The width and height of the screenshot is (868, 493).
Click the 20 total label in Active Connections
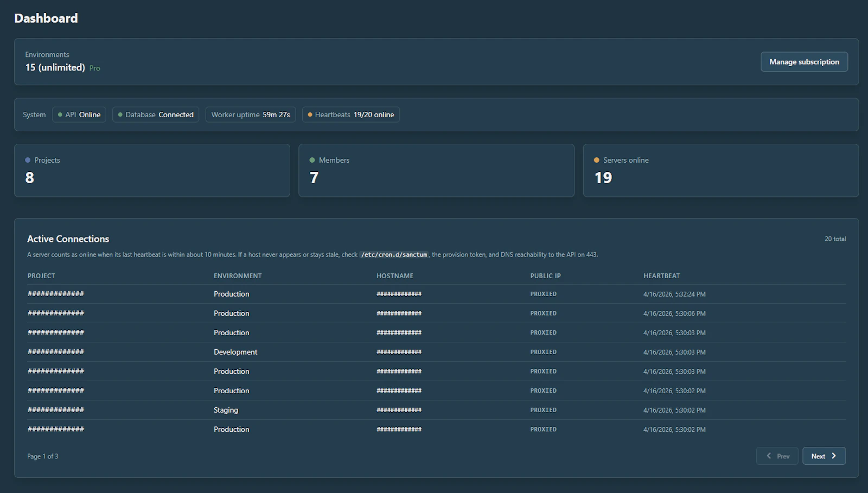tap(834, 239)
